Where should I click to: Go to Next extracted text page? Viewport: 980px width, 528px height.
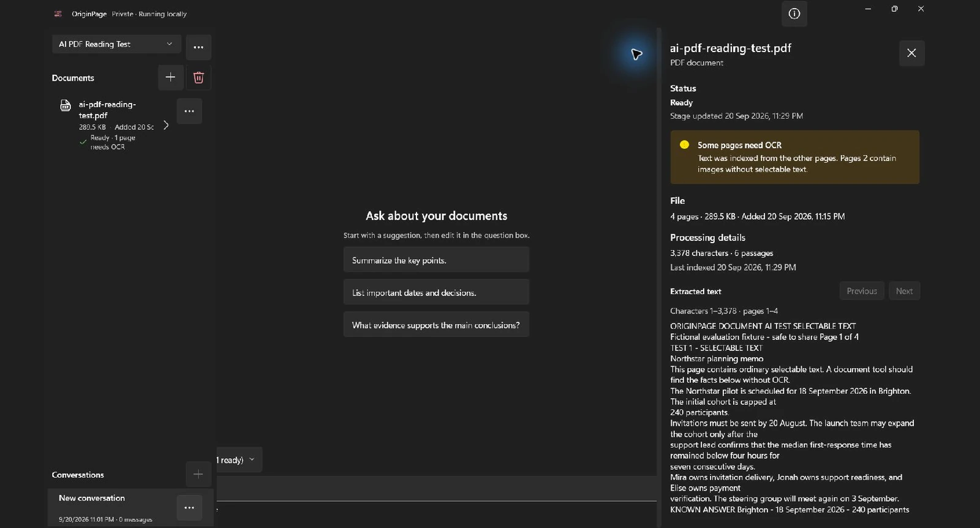[x=904, y=291]
